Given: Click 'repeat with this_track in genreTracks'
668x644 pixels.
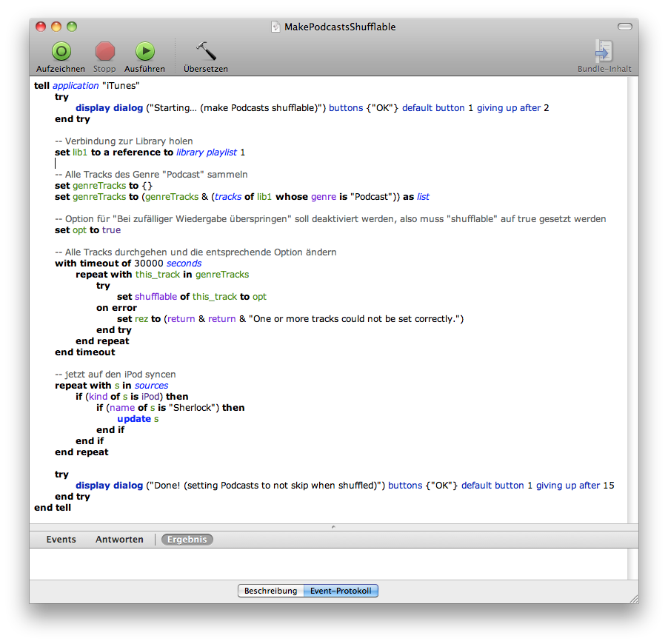Looking at the screenshot, I should coord(162,274).
